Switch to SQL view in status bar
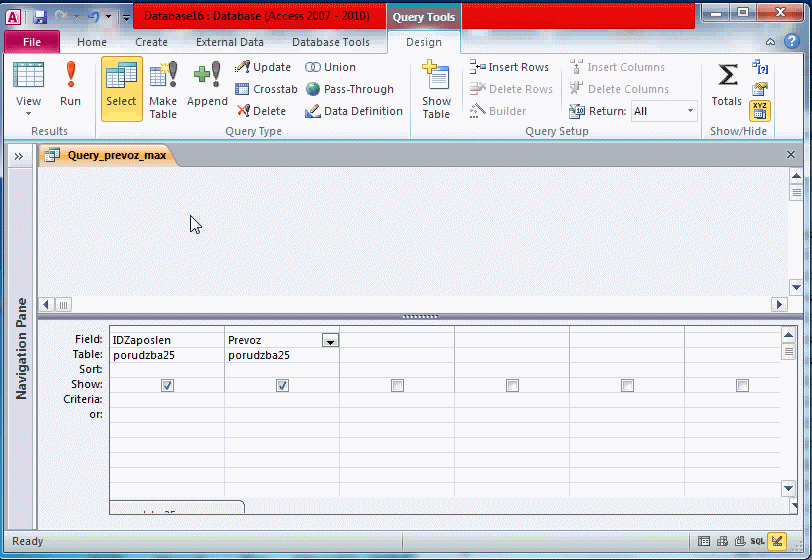The image size is (812, 560). [x=758, y=541]
